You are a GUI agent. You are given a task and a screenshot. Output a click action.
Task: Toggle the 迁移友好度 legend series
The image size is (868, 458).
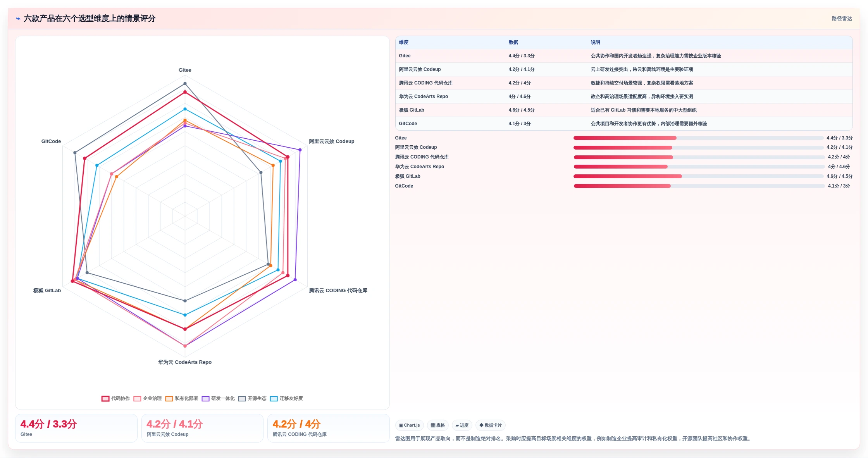286,398
